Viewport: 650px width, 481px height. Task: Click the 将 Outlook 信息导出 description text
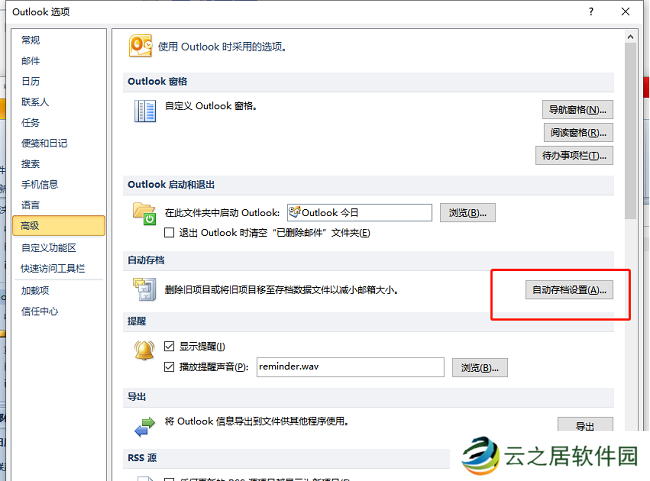(x=256, y=421)
